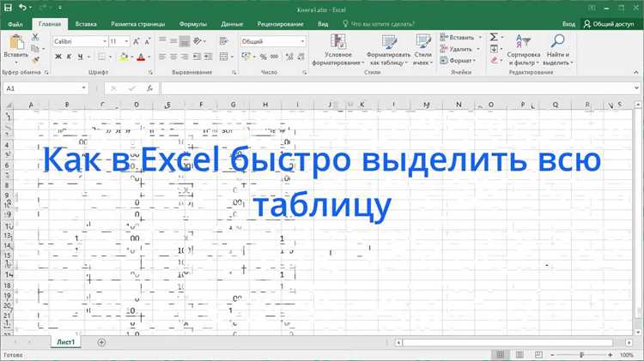Click the Increase Decimal icon
Image resolution: width=644 pixels, height=361 pixels.
289,57
